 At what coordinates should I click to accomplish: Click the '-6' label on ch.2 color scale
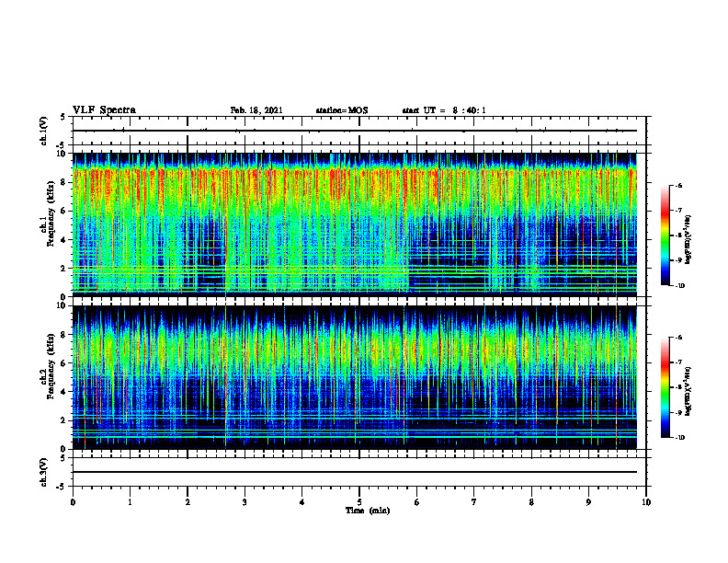(677, 338)
